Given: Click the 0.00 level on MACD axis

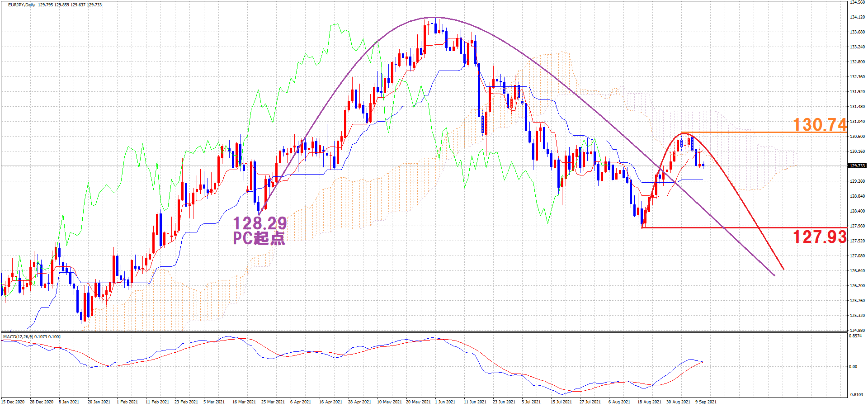Looking at the screenshot, I should click(853, 367).
